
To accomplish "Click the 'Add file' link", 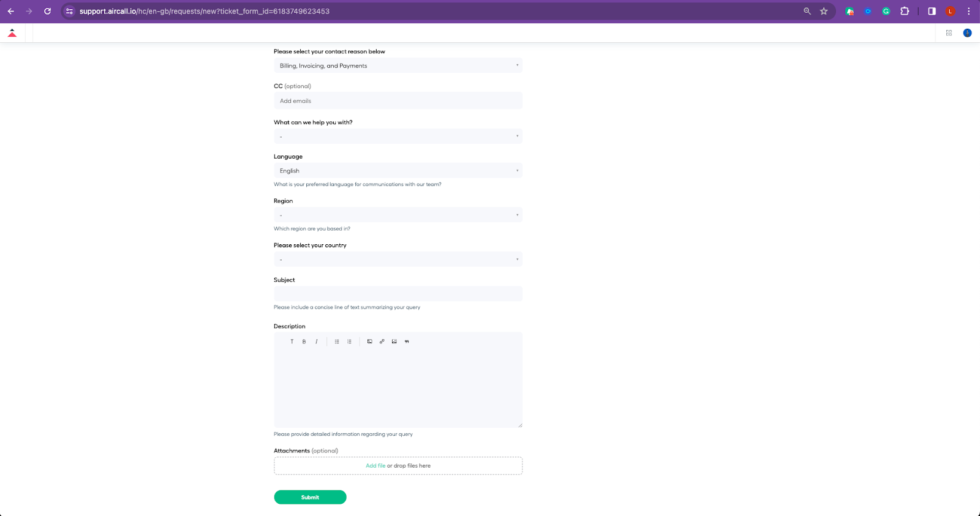I will [x=375, y=466].
